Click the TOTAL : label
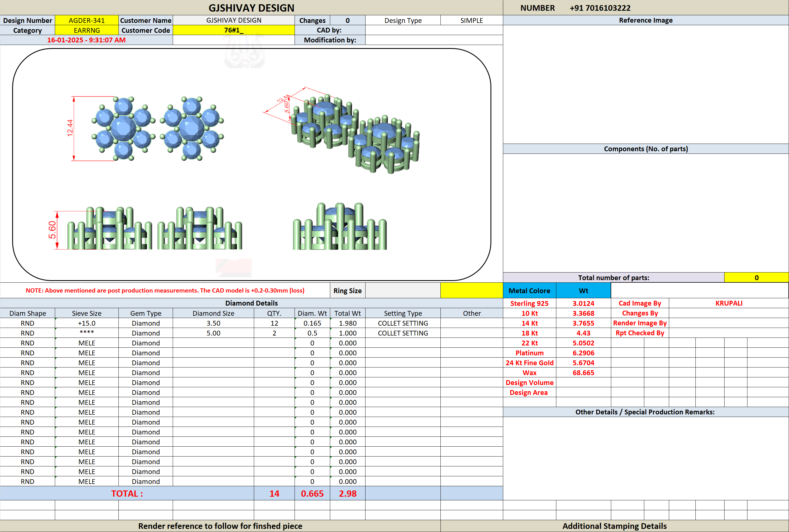 coord(127,493)
